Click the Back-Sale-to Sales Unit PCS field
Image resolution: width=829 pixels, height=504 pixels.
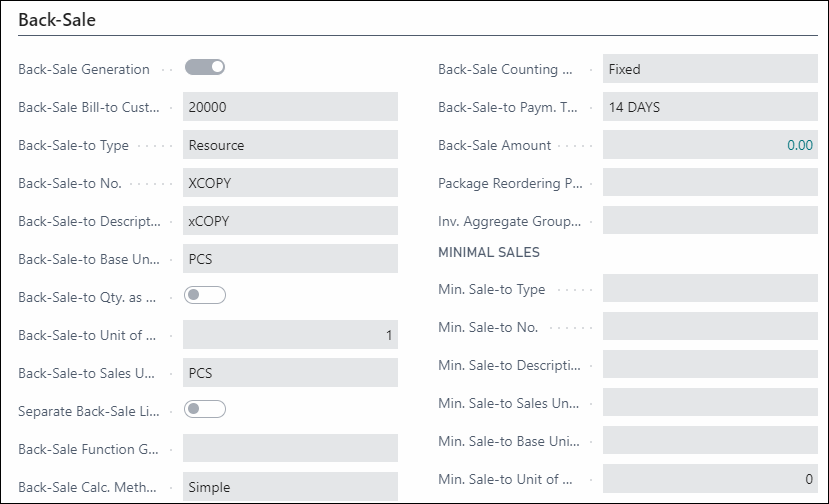(290, 373)
